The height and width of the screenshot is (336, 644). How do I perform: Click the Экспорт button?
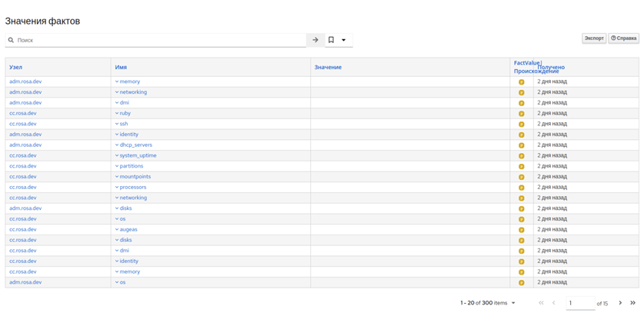tap(593, 38)
